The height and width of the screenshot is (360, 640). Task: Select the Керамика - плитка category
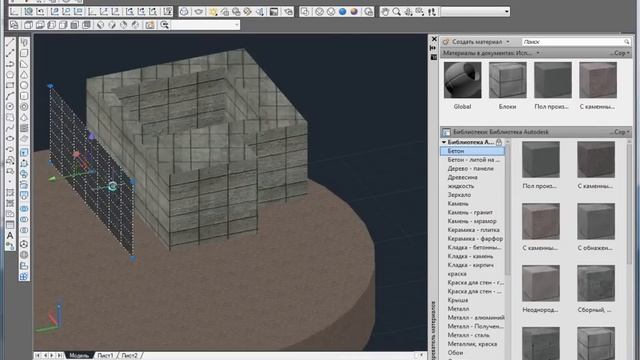(473, 230)
